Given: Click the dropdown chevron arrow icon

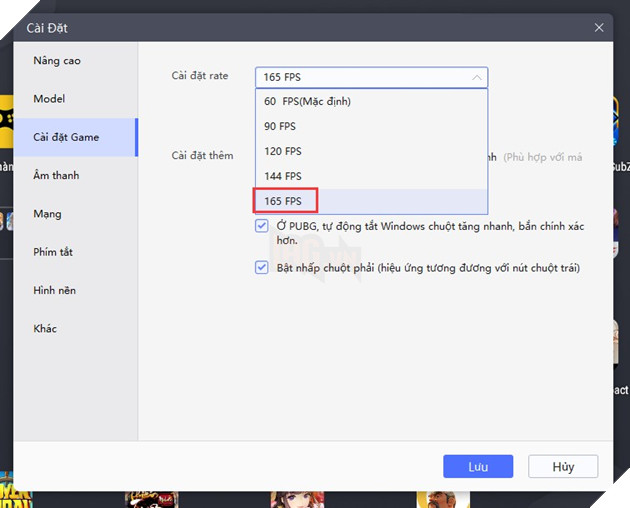Looking at the screenshot, I should click(477, 77).
